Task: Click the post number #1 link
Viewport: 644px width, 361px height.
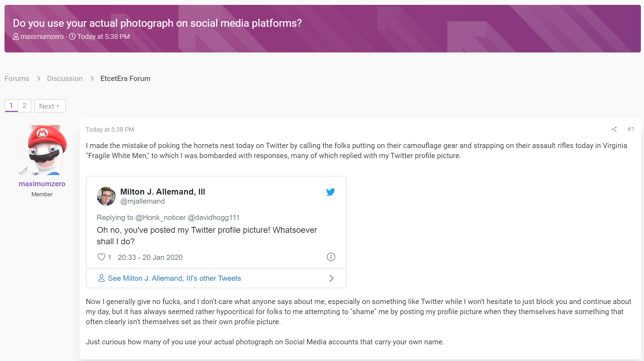Action: pyautogui.click(x=631, y=129)
